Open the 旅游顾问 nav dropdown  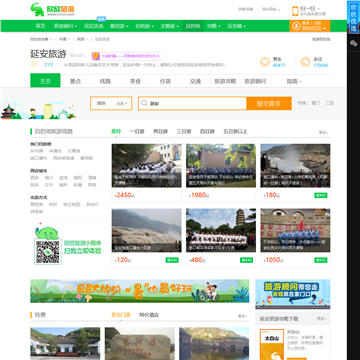coord(65,26)
